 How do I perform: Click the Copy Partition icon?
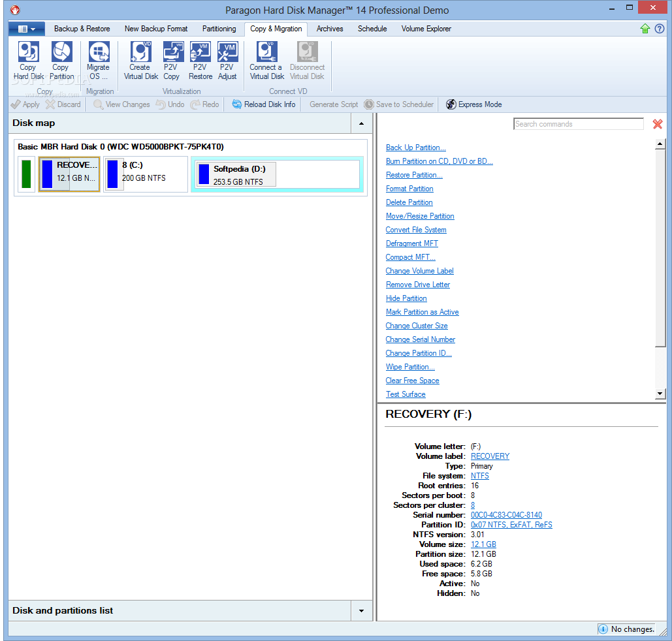tap(61, 61)
